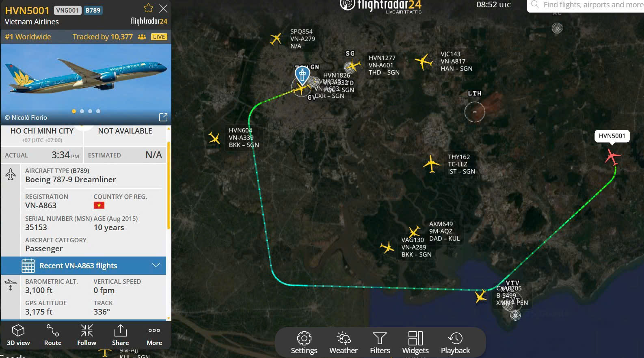644x358 pixels.
Task: Open the Widgets menu
Action: coord(415,343)
